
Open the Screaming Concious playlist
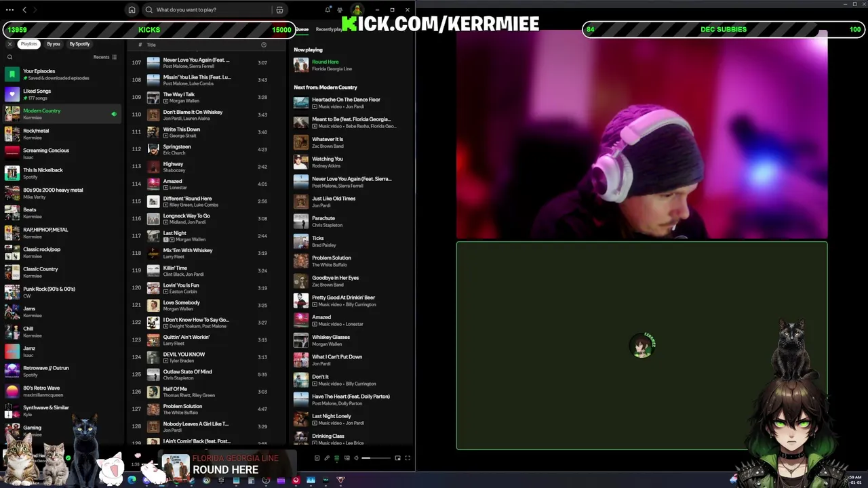(63, 154)
